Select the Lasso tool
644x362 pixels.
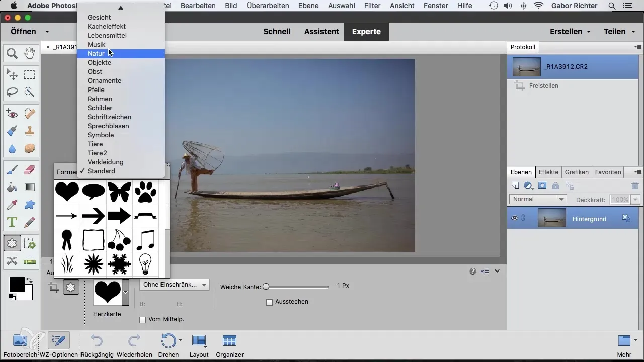click(12, 92)
